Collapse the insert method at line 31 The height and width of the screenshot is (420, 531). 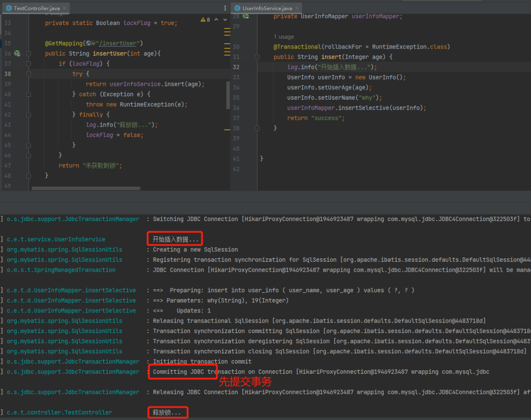tap(257, 57)
